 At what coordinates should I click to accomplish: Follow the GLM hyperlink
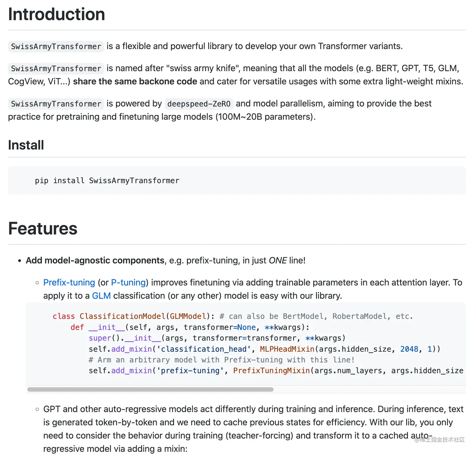[x=101, y=296]
